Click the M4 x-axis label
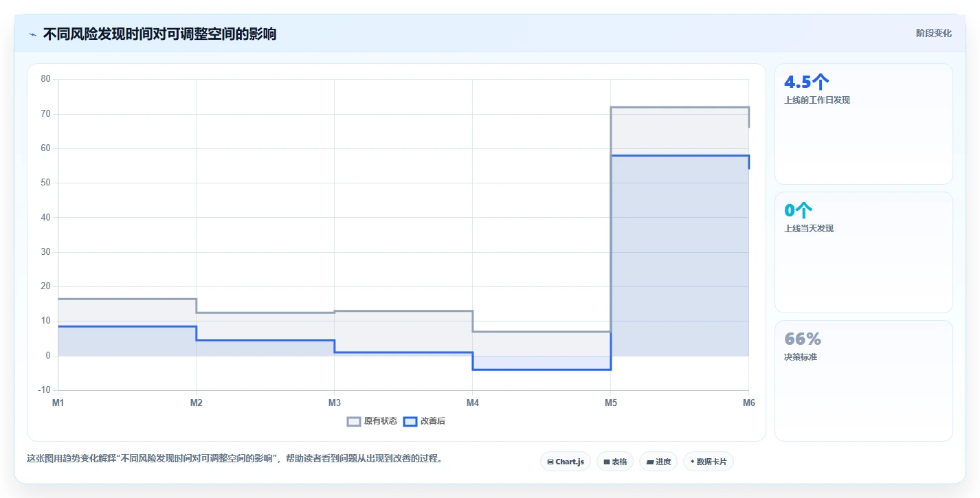 point(473,403)
